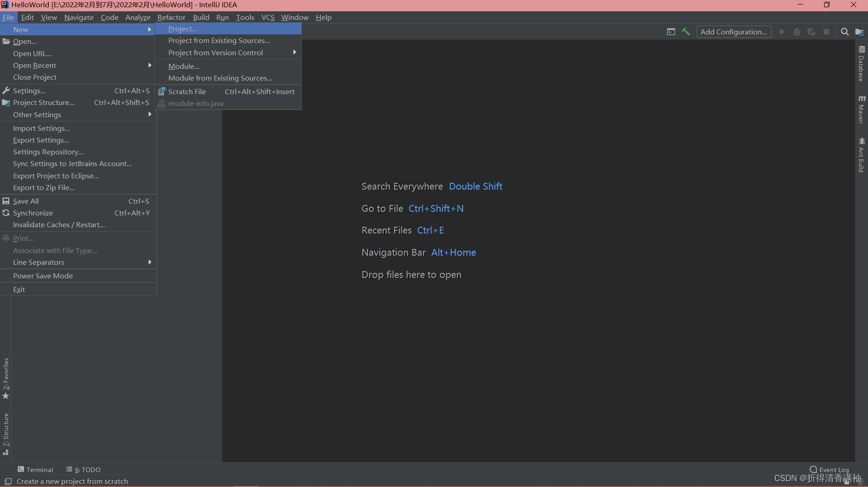Open the Ant Build tool window

861,155
